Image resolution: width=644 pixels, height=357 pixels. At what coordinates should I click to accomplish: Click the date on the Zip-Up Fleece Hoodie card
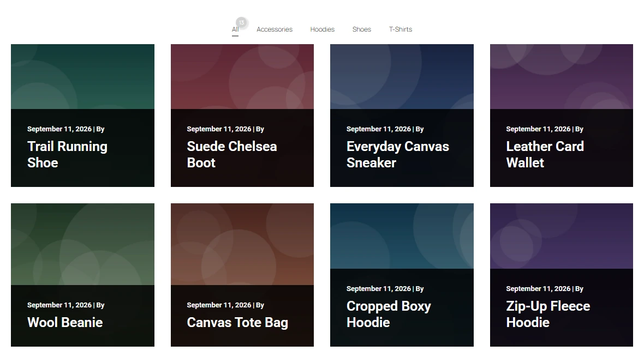point(538,288)
